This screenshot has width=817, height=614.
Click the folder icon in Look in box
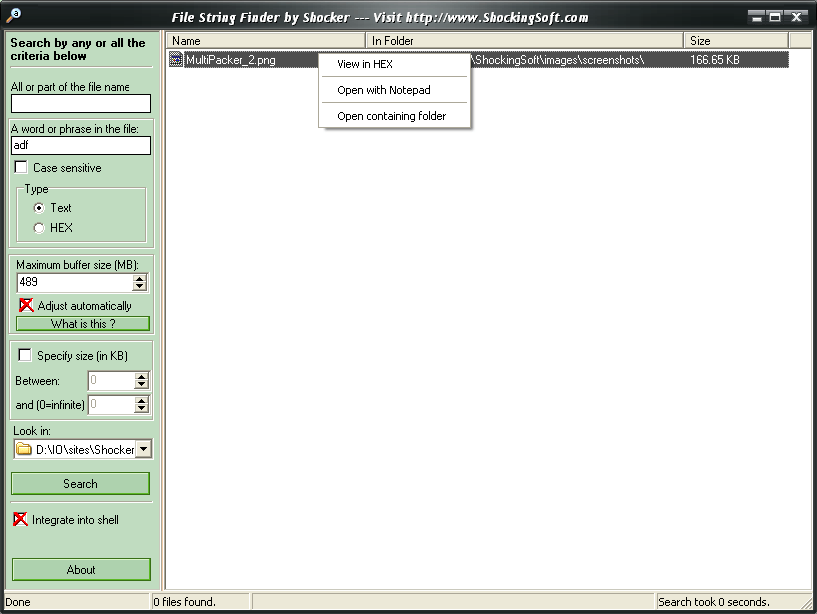(23, 449)
